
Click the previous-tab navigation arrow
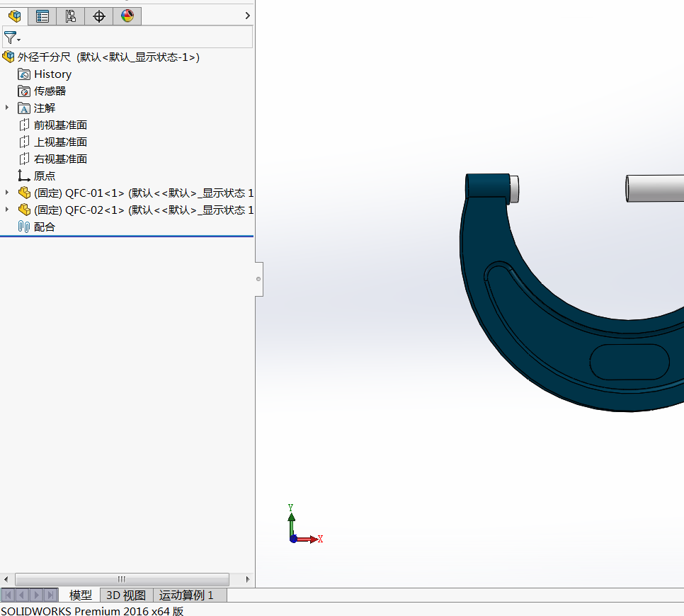(22, 595)
